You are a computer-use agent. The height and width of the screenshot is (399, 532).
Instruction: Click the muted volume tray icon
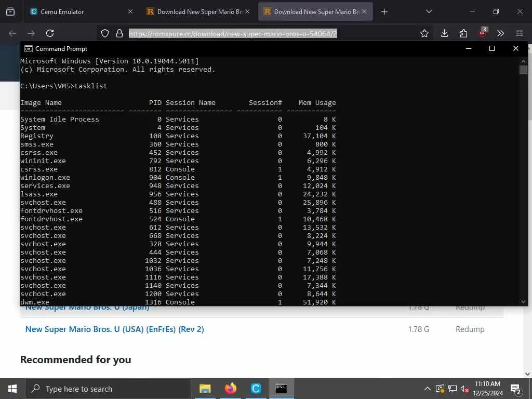[464, 389]
